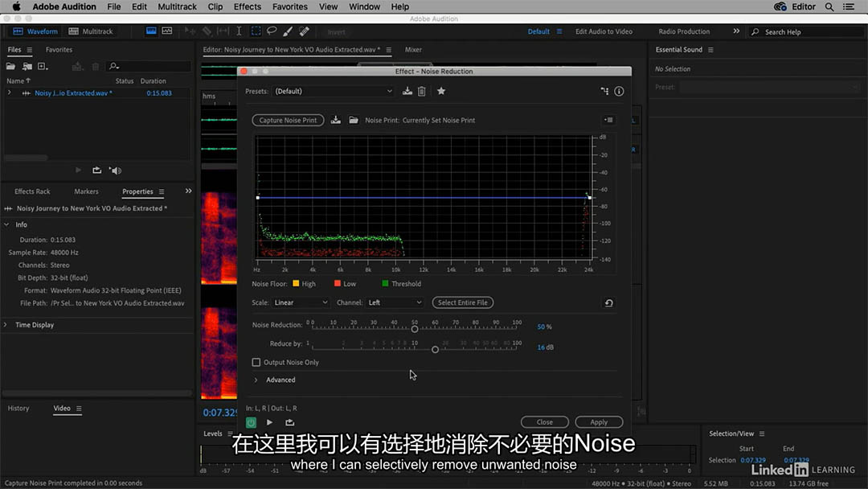Show hidden panel tabs chevron near Properties
868x489 pixels.
[188, 191]
